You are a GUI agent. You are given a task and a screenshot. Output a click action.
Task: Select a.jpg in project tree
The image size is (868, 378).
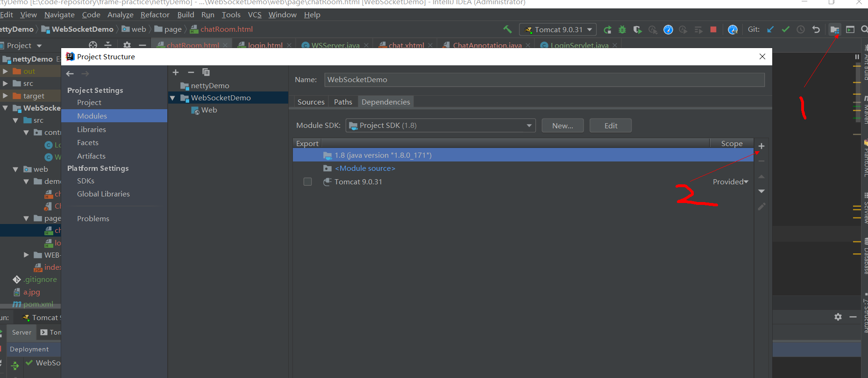click(31, 292)
